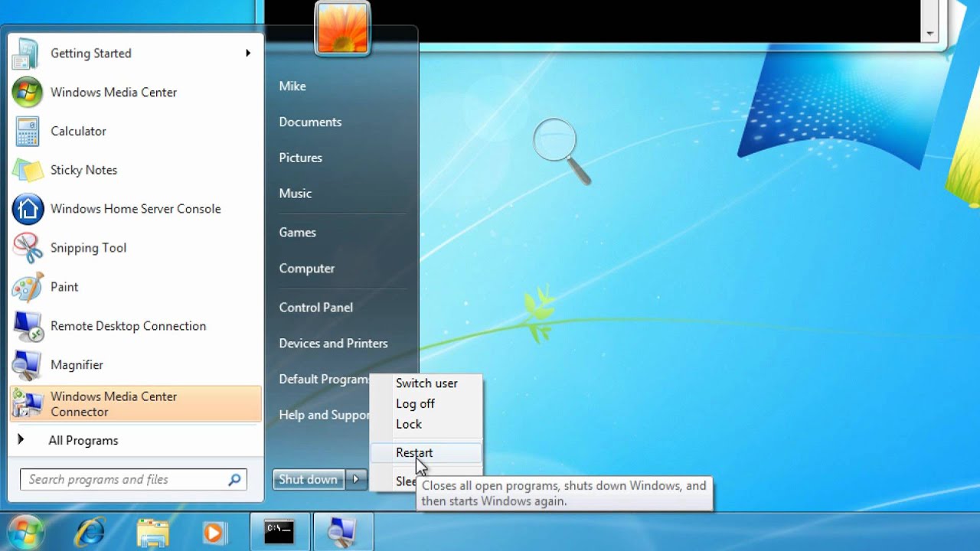This screenshot has width=980, height=551.
Task: Open Help and Support
Action: [x=324, y=415]
